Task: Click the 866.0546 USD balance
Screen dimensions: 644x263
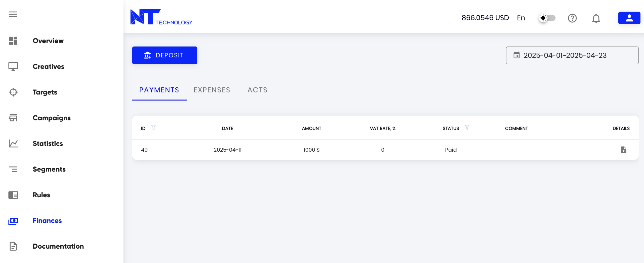Action: pos(485,18)
